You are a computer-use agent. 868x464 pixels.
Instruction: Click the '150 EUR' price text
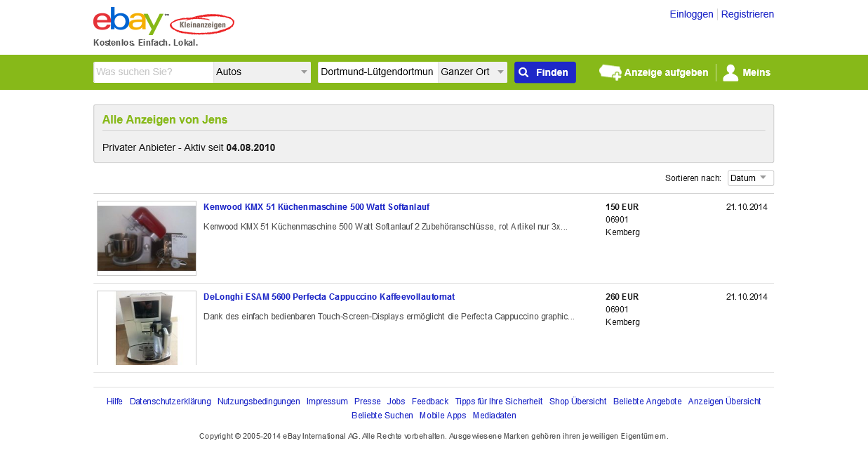(622, 207)
